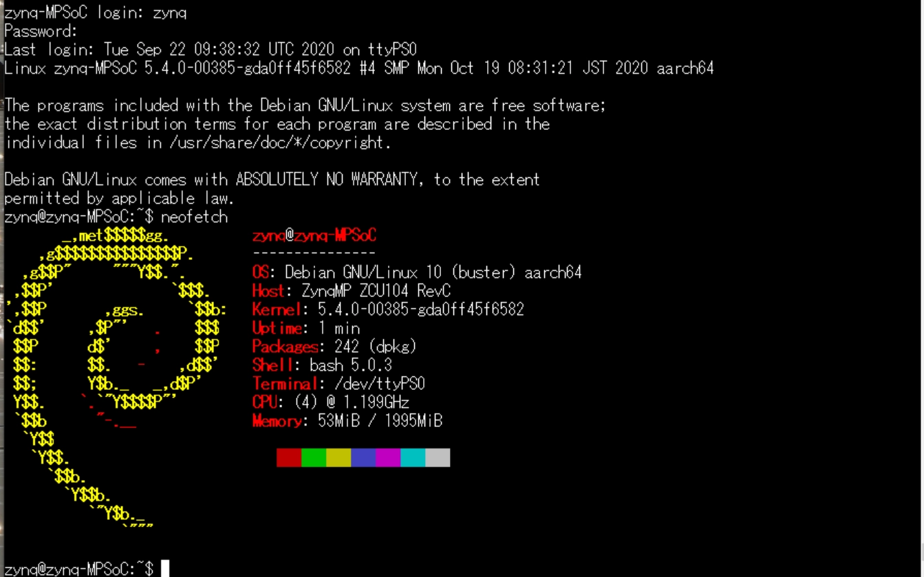Screen dimensions: 924x577
Task: Click the light gray color block
Action: point(438,457)
